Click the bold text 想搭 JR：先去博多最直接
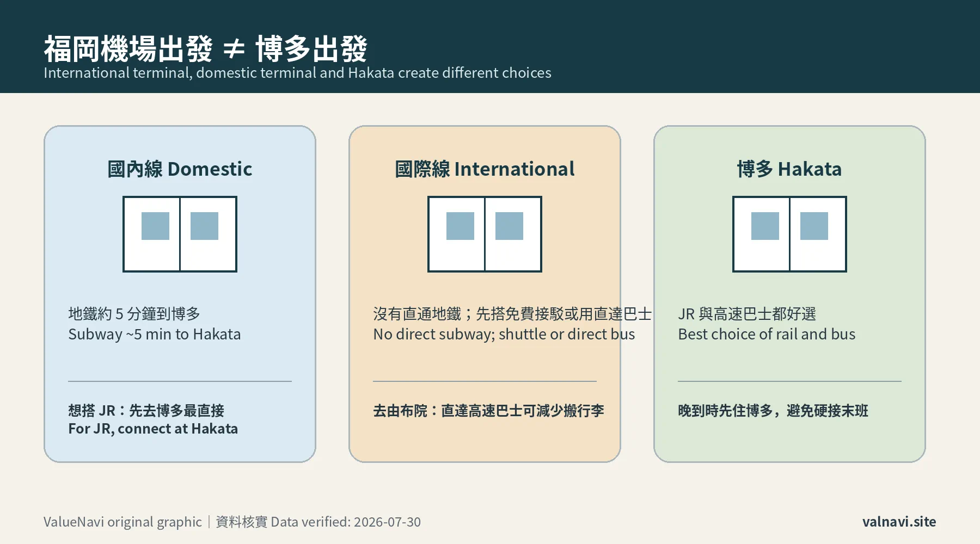980x544 pixels. click(146, 411)
